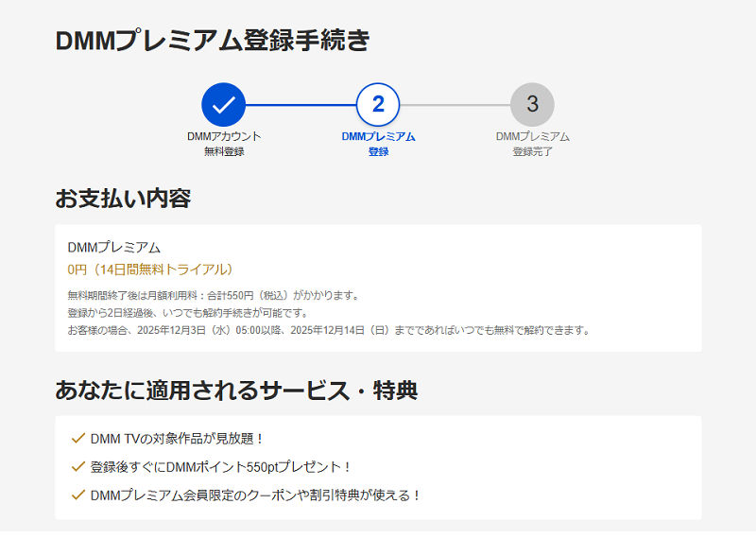Click the checkmark beside the coupon discount benefit
Viewport: 756px width, 539px height.
coord(78,494)
